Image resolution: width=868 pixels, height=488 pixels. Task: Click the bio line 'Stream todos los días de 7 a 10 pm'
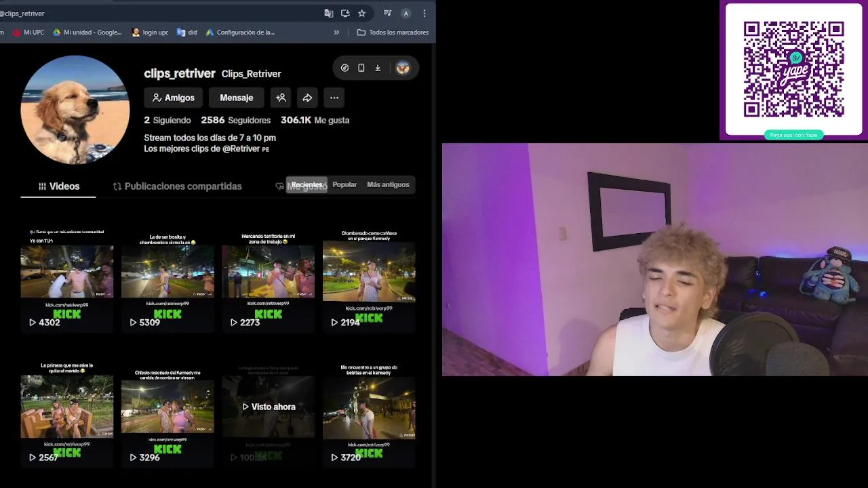(210, 138)
